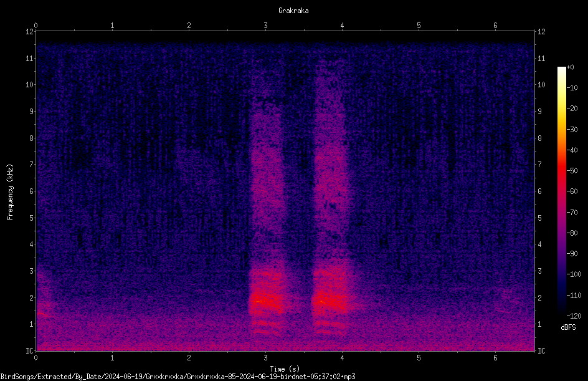This screenshot has height=381, width=588.
Task: Click the mp3 file path text at bottom
Action: click(x=178, y=377)
